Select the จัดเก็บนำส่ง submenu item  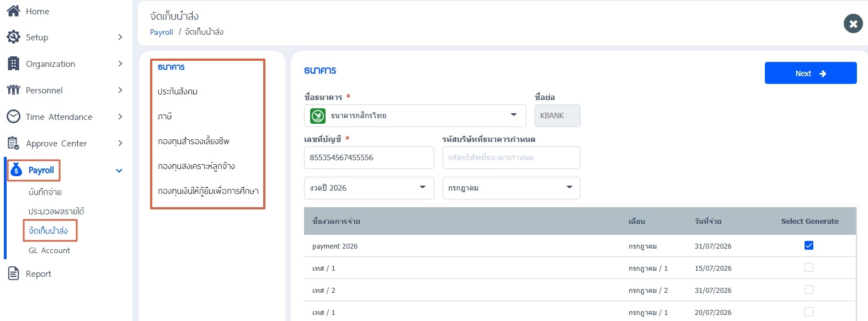tap(49, 230)
